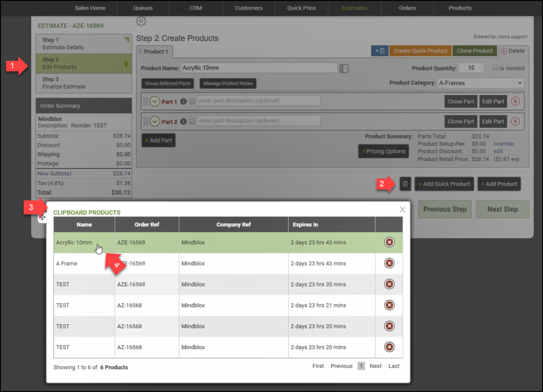Click the Create Quick Product button
Screen dimensions: 543x392
pos(420,51)
